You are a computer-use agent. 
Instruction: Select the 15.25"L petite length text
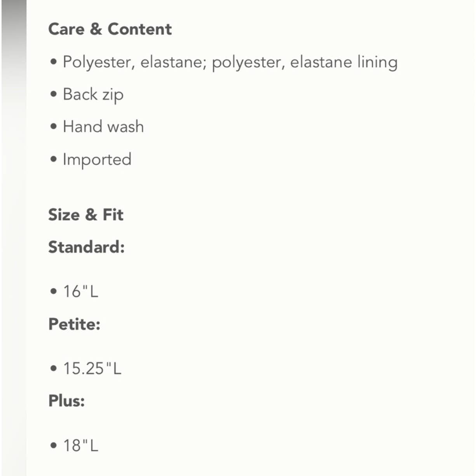tap(92, 368)
